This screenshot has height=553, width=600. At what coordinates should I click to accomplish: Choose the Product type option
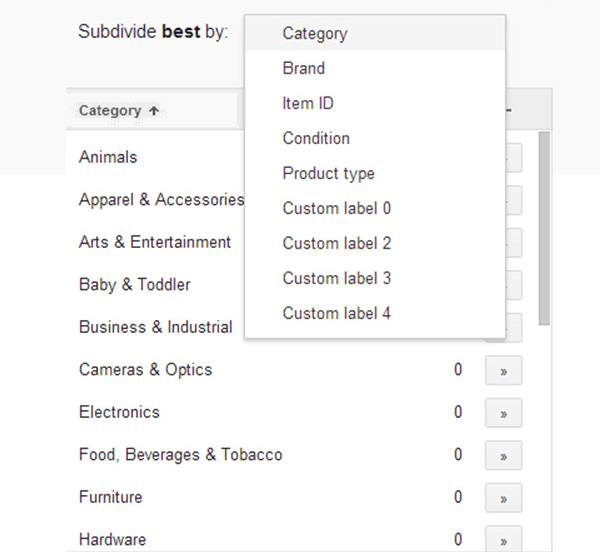(328, 173)
